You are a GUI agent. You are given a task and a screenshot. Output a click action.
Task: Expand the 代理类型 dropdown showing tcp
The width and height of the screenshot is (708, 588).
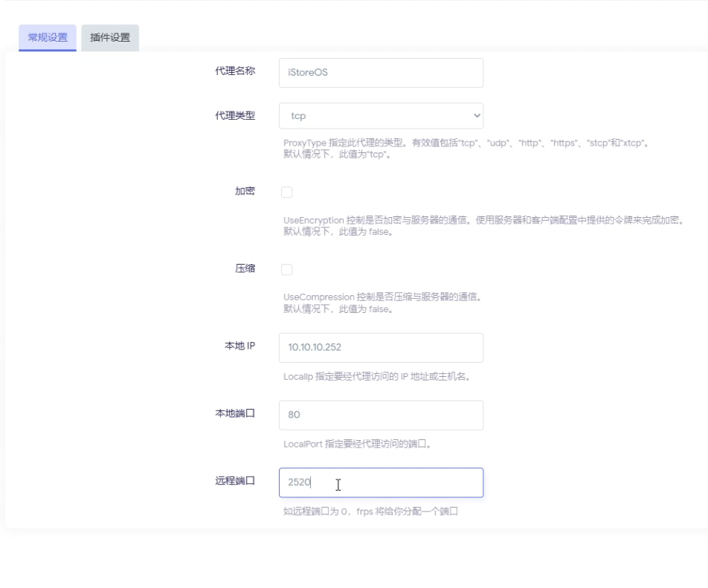pos(381,116)
